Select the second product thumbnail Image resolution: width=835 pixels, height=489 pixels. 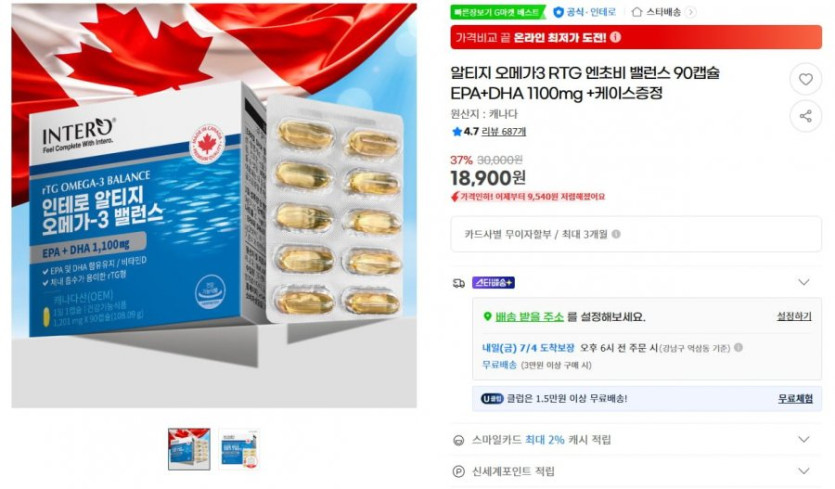[239, 449]
